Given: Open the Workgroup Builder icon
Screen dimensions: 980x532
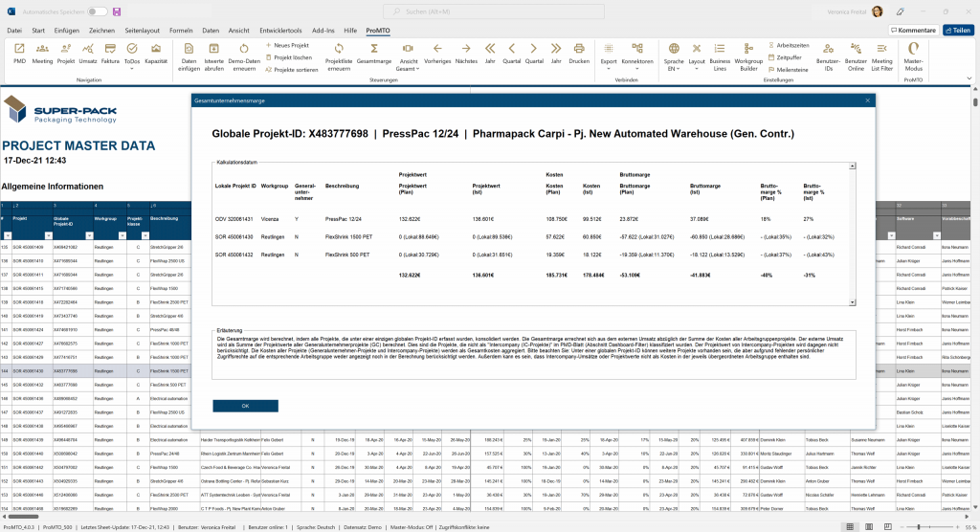Looking at the screenshot, I should pos(748,54).
